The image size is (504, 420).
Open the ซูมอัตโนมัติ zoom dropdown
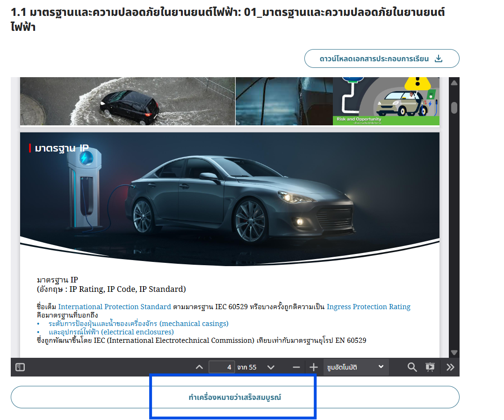(x=356, y=367)
